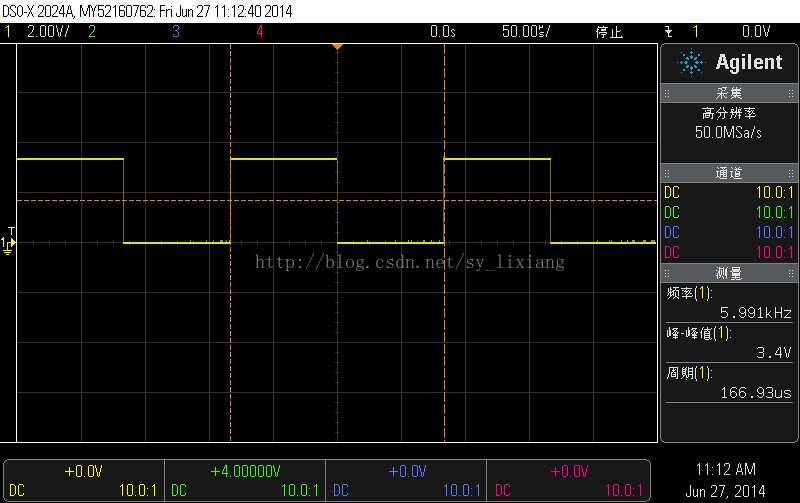Open the 通道 channel panel header
Image resolution: width=800 pixels, height=503 pixels.
click(x=729, y=173)
